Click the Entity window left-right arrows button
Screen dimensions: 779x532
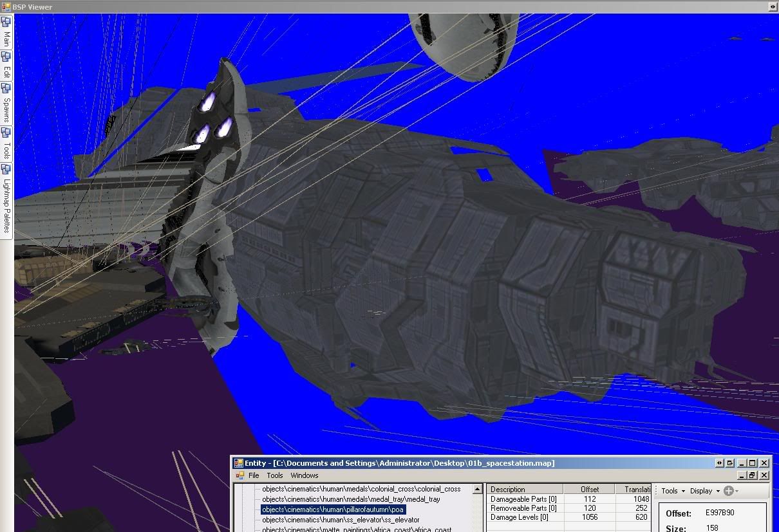coord(719,463)
